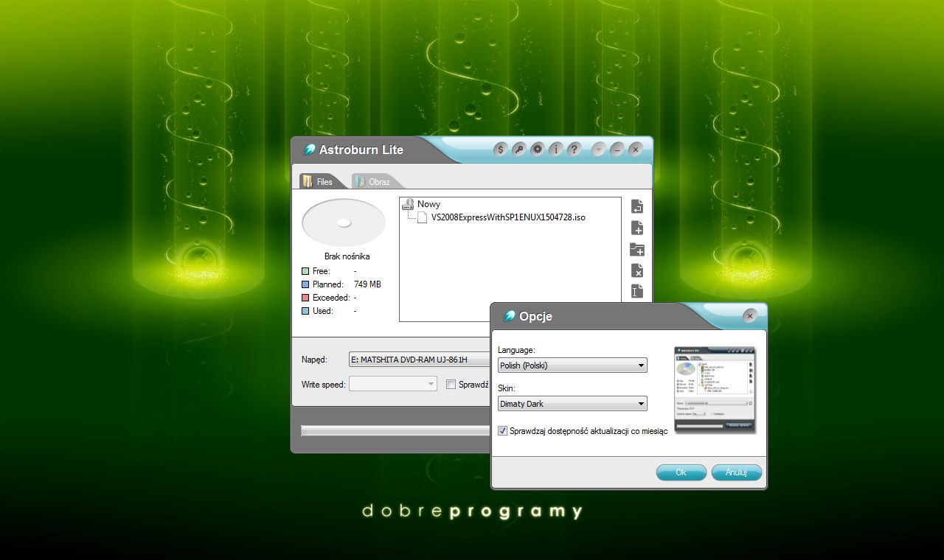
Task: Open the question mark help icon
Action: pyautogui.click(x=575, y=150)
